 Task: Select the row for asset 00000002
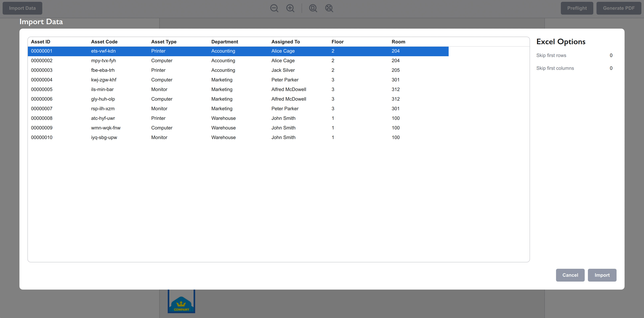coord(225,60)
